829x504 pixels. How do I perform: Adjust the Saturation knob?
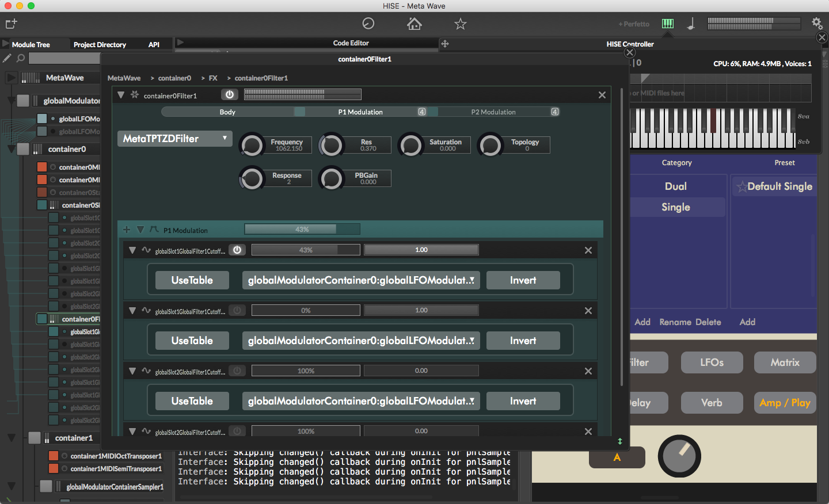click(x=411, y=145)
